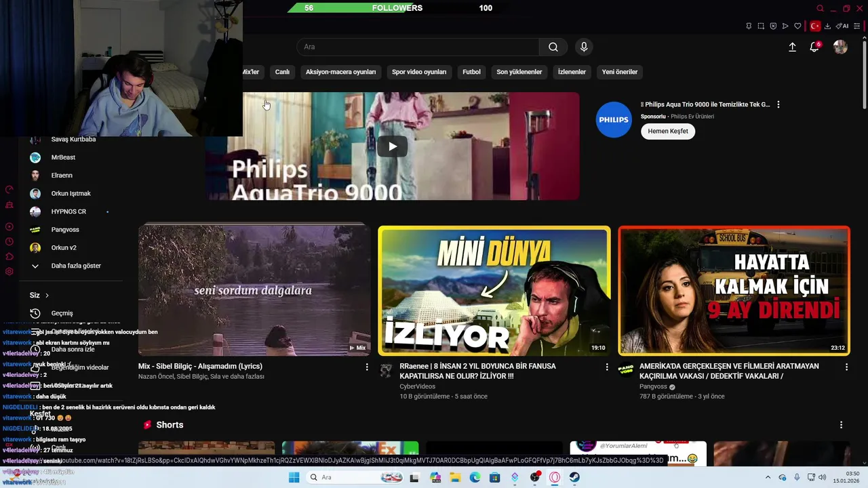868x488 pixels.
Task: Select the İzlenenler filter chip
Action: click(x=572, y=72)
